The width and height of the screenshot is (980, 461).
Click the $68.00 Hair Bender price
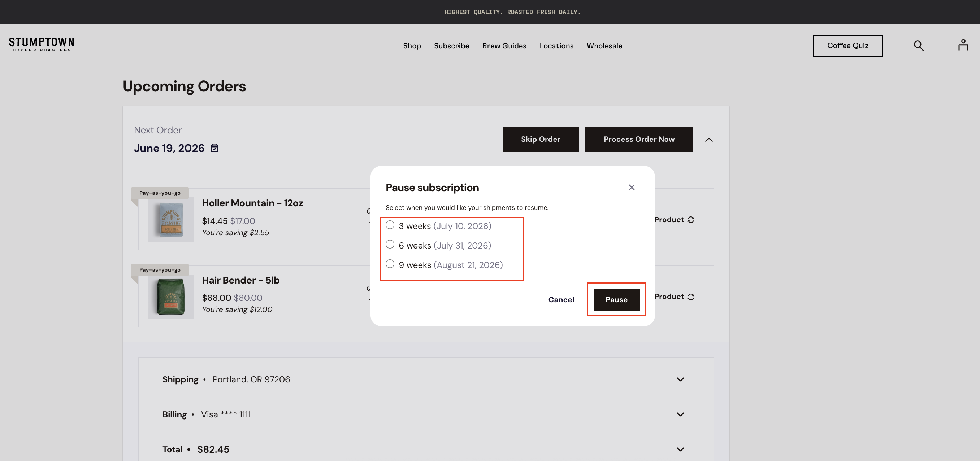point(216,298)
